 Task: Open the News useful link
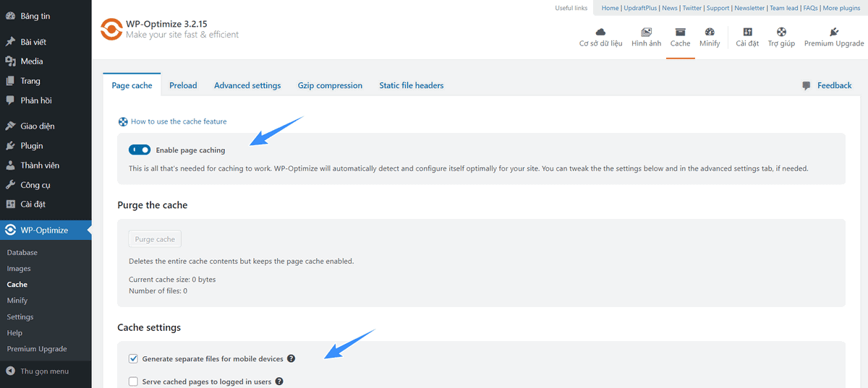click(x=670, y=8)
